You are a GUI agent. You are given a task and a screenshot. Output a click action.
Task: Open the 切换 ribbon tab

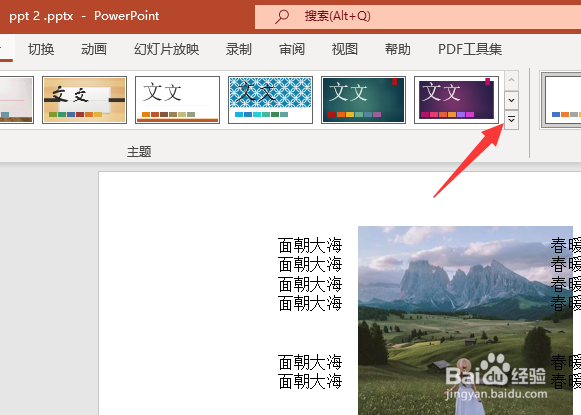[41, 49]
